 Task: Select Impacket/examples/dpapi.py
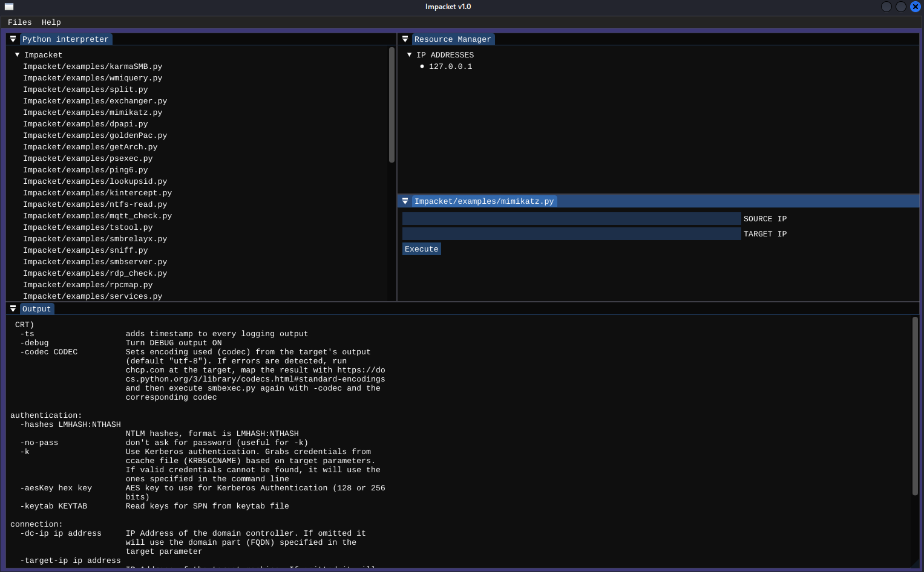click(85, 124)
